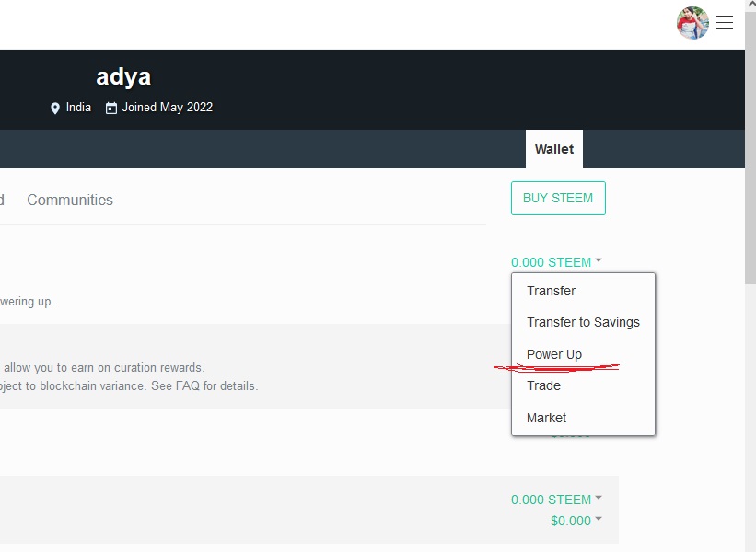This screenshot has width=756, height=552.
Task: Expand the lower 0.000 STEEM savings dropdown
Action: pyautogui.click(x=556, y=500)
